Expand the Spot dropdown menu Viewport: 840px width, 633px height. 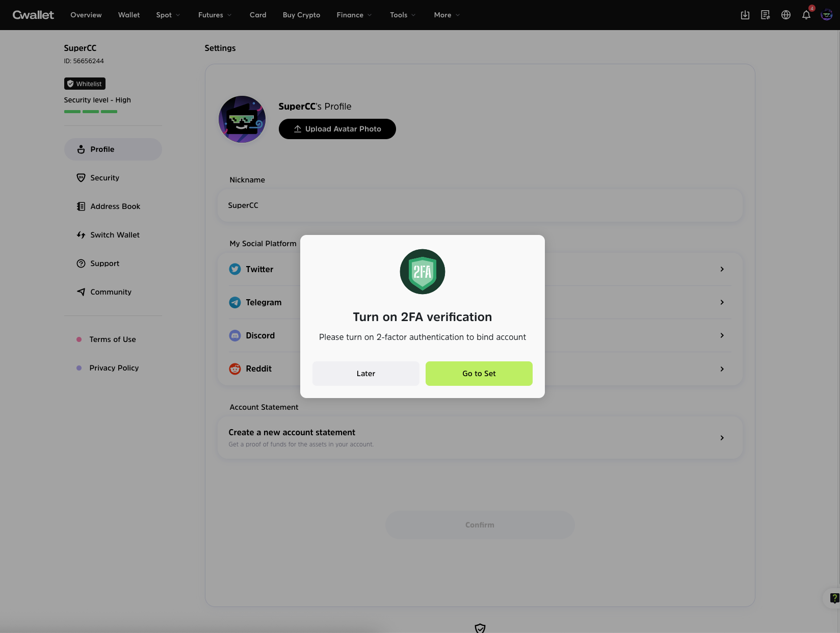pos(168,15)
